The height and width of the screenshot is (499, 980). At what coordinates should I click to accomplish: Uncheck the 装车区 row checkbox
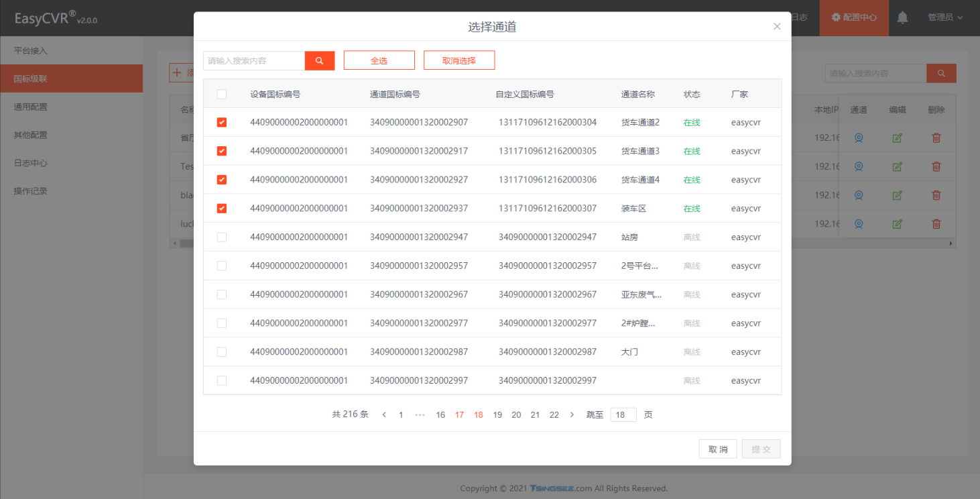pos(222,209)
